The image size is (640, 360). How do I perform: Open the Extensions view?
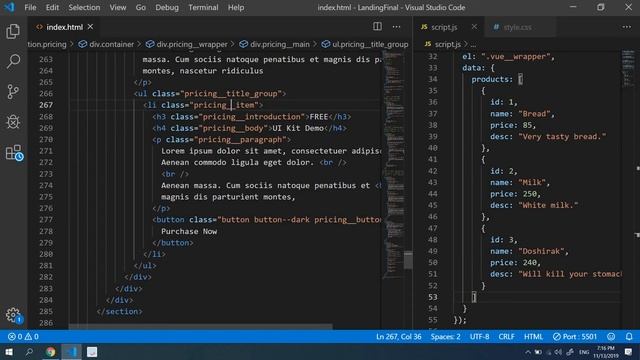[14, 153]
